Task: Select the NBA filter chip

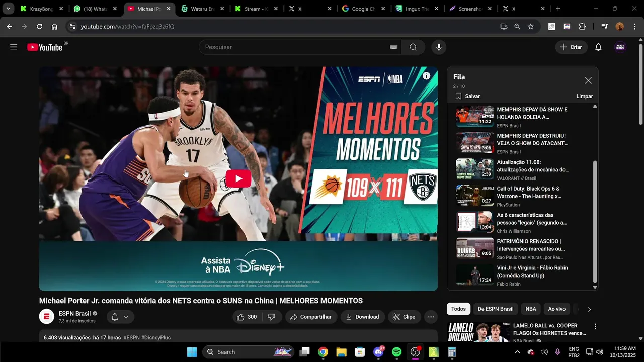Action: point(531,309)
